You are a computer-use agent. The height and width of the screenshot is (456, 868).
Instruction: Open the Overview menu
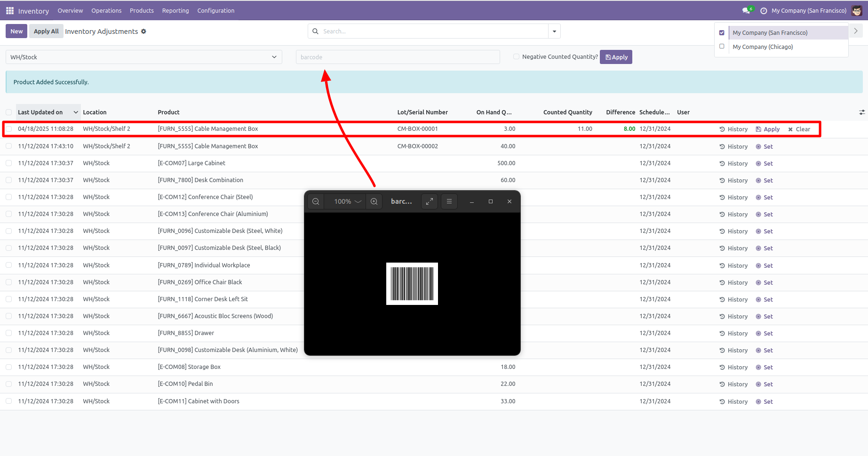tap(70, 10)
